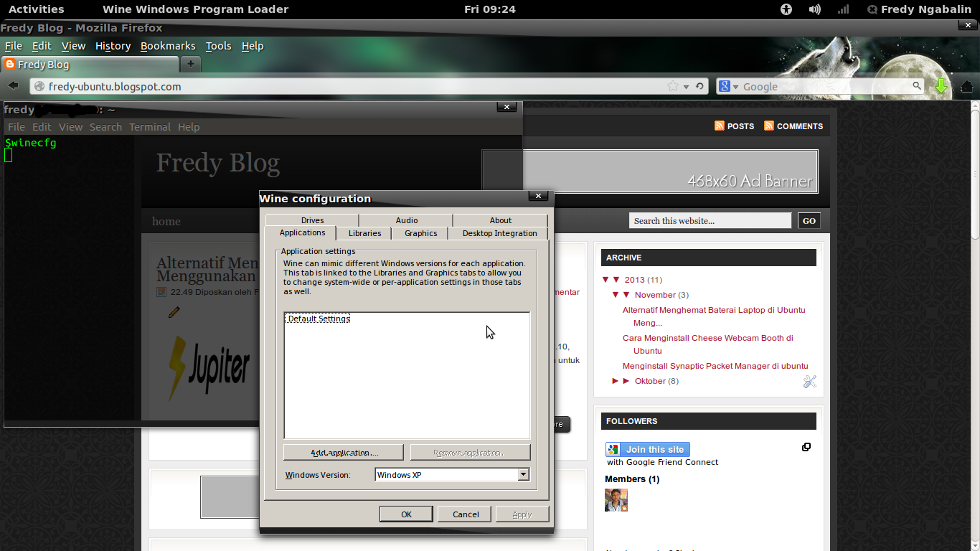Open the Firefox Edit menu
The width and height of the screenshot is (980, 551).
tap(42, 46)
